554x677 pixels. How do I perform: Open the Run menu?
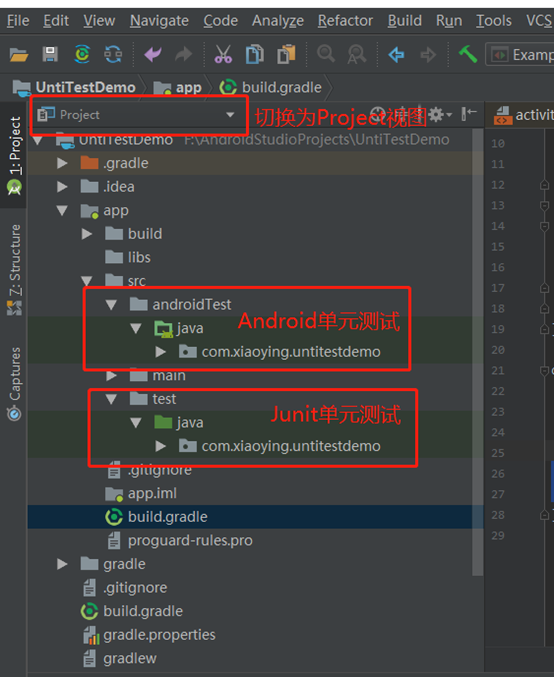[x=449, y=20]
